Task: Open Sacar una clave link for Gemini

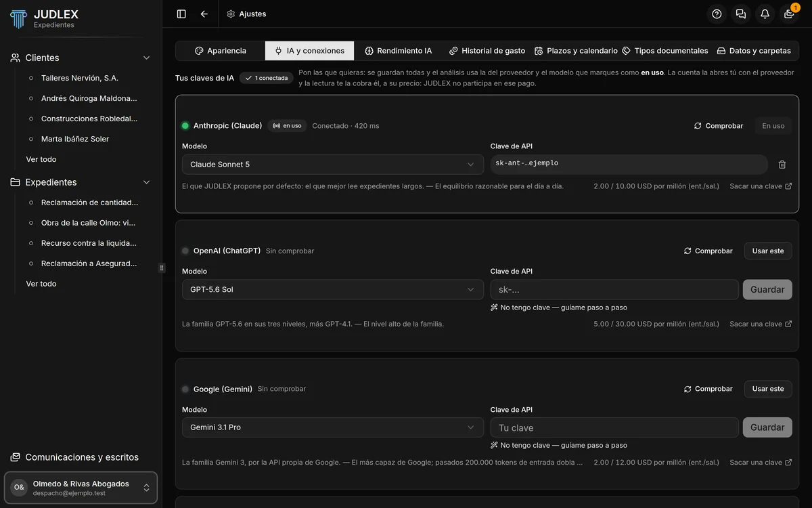Action: pyautogui.click(x=761, y=463)
